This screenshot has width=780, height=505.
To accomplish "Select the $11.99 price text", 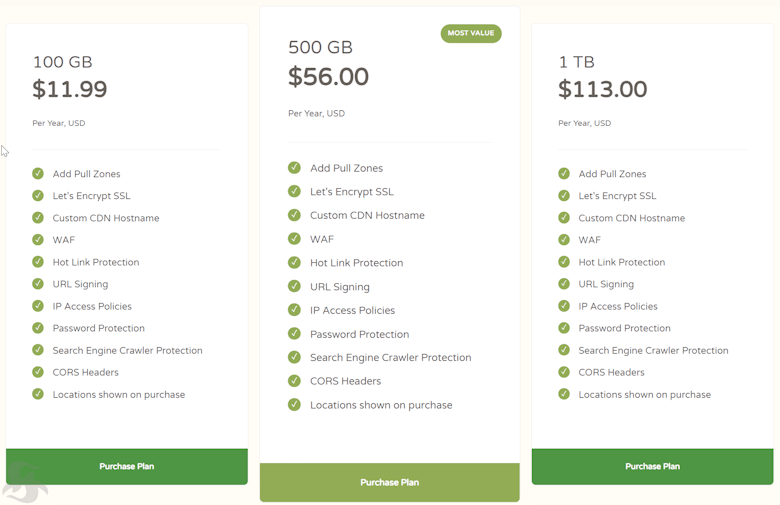I will pos(70,89).
